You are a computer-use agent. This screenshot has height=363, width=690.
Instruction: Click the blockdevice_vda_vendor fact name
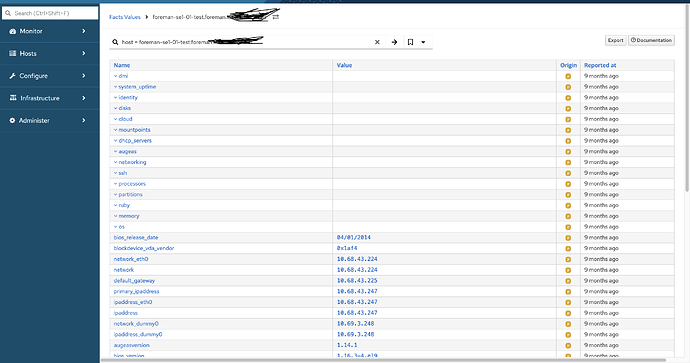click(x=143, y=248)
